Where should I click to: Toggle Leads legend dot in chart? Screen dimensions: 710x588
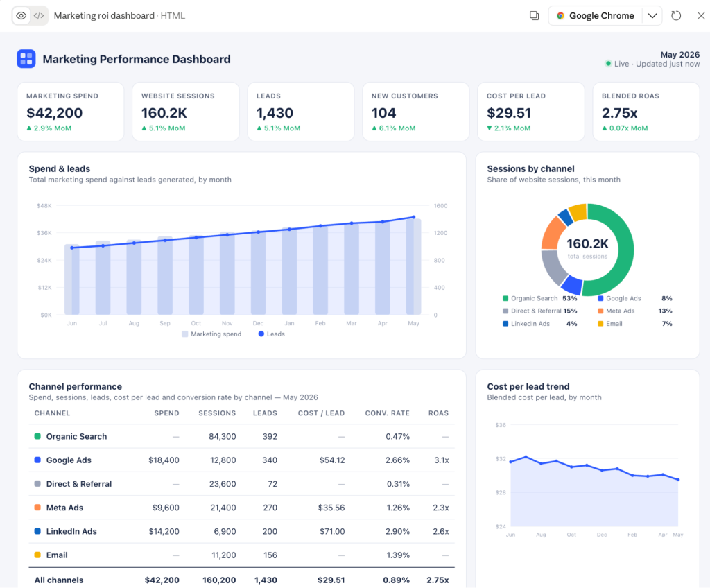pos(261,334)
